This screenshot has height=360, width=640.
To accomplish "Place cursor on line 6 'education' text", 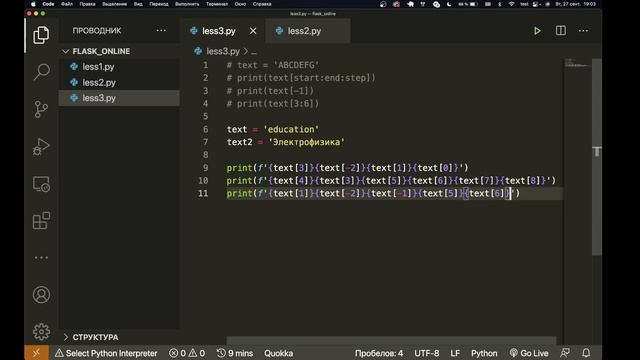I will [291, 129].
